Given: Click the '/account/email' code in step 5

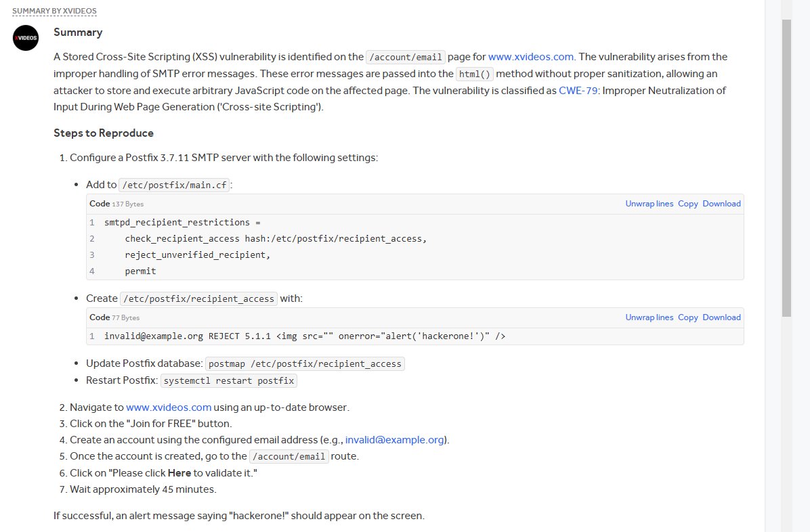Looking at the screenshot, I should (x=289, y=457).
